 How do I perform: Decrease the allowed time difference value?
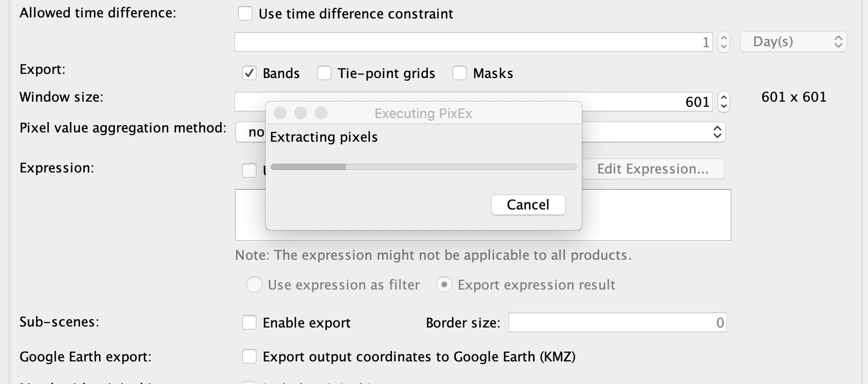(724, 46)
